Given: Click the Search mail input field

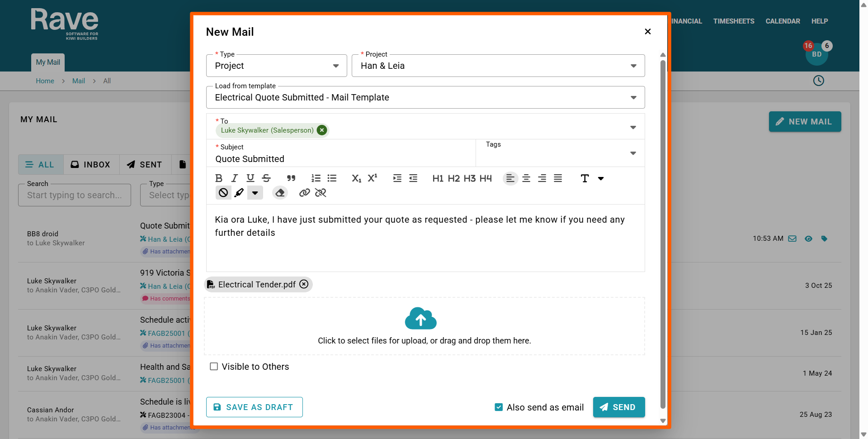Looking at the screenshot, I should (x=75, y=195).
